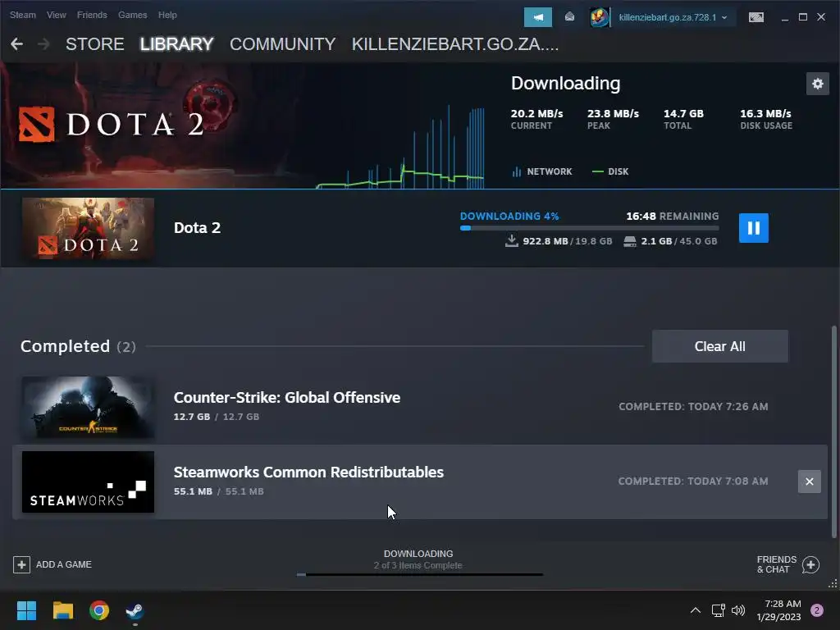This screenshot has height=630, width=840.
Task: Go to the STORE tab
Action: [95, 44]
